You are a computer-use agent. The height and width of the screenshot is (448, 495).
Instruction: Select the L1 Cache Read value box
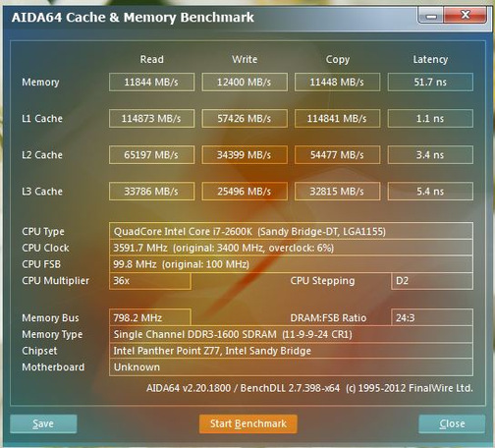coord(151,118)
